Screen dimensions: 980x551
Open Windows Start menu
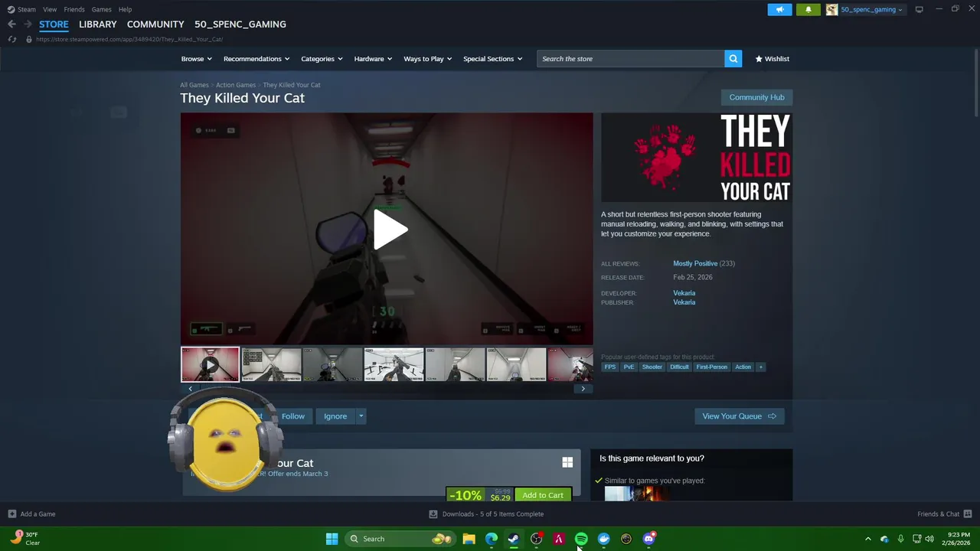332,539
